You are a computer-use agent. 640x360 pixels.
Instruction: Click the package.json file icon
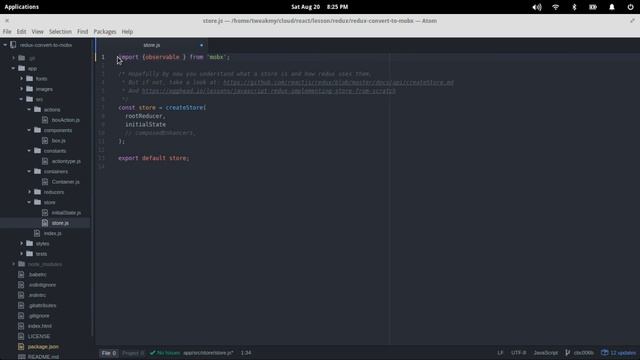(x=21, y=347)
